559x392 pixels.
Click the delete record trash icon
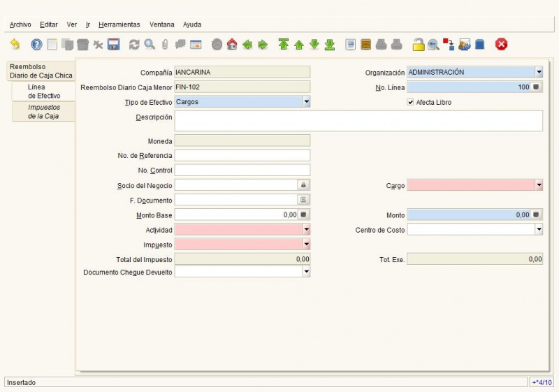pos(82,45)
